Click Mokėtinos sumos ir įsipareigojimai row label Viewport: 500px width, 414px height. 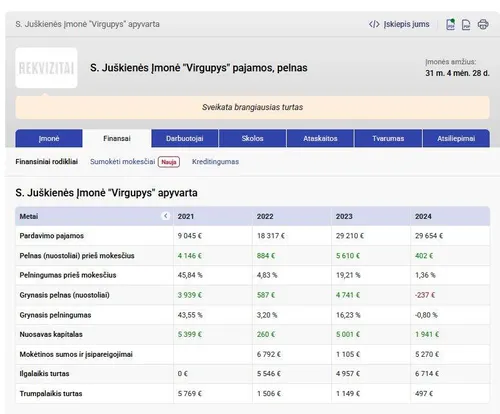point(76,354)
